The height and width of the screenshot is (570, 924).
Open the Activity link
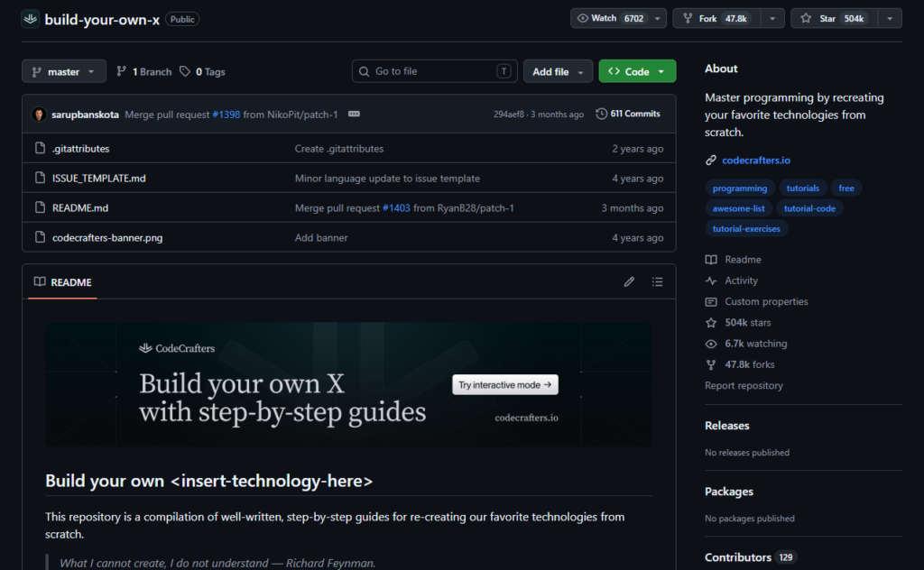[x=741, y=280]
